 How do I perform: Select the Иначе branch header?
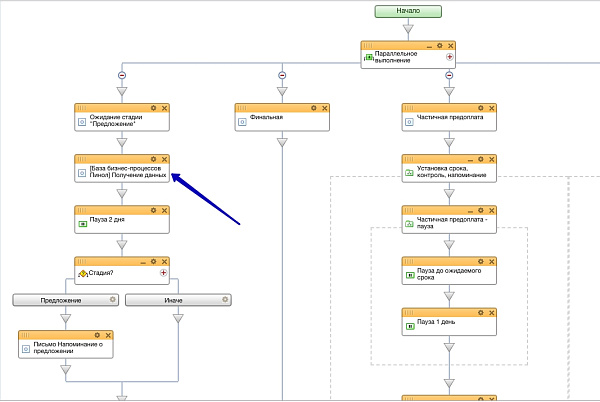pyautogui.click(x=178, y=300)
